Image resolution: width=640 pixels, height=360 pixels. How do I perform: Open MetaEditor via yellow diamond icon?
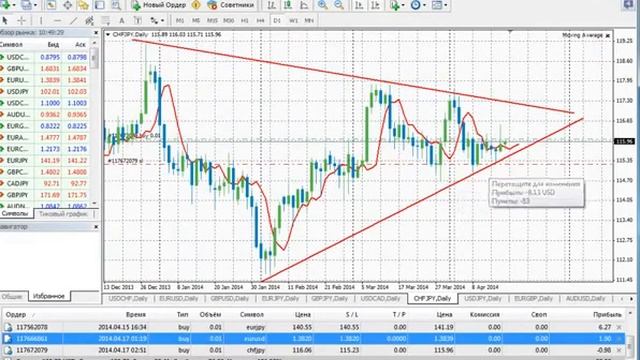(x=196, y=5)
